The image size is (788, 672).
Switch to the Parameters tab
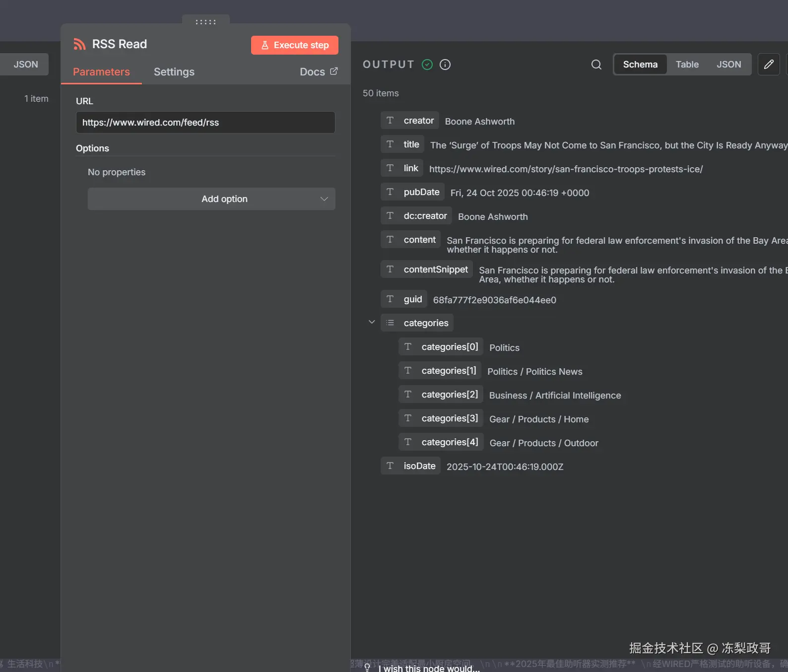[101, 72]
